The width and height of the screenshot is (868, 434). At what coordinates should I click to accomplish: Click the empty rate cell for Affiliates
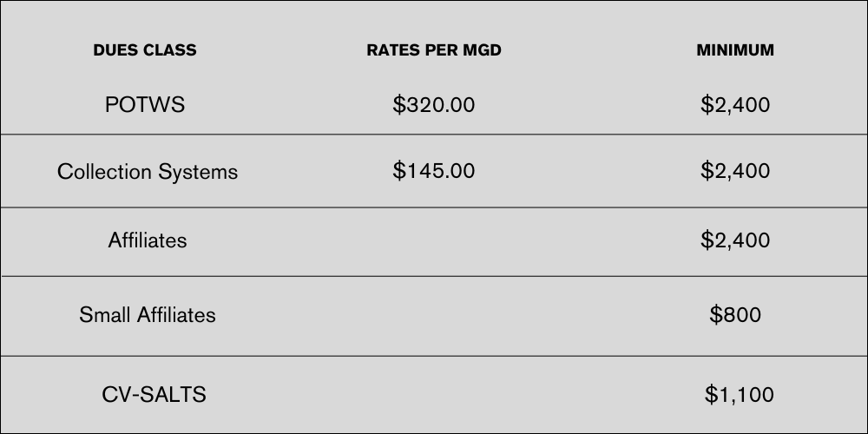pos(434,240)
